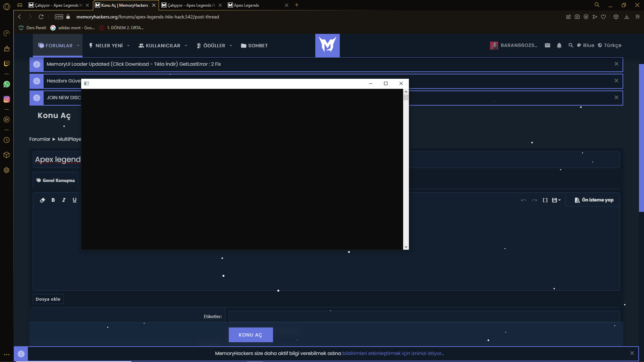Image resolution: width=644 pixels, height=362 pixels.
Task: Open Extensions cube icon in sidebar
Action: [x=6, y=155]
